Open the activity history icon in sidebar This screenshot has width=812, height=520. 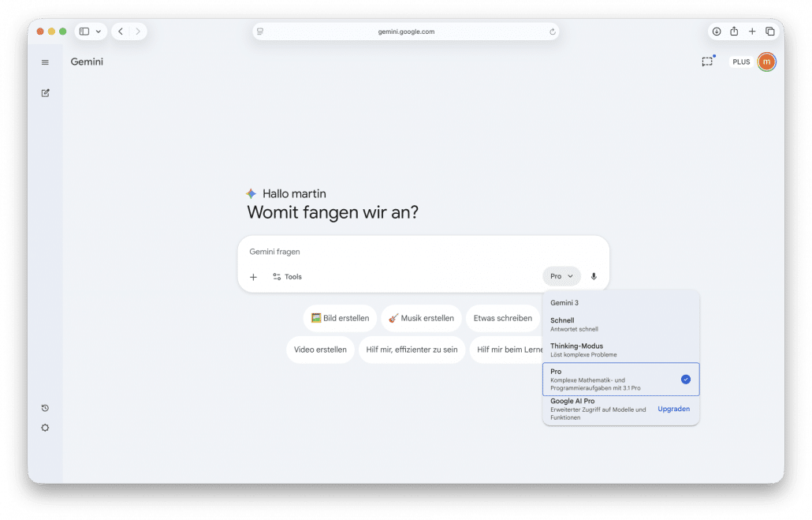coord(45,408)
